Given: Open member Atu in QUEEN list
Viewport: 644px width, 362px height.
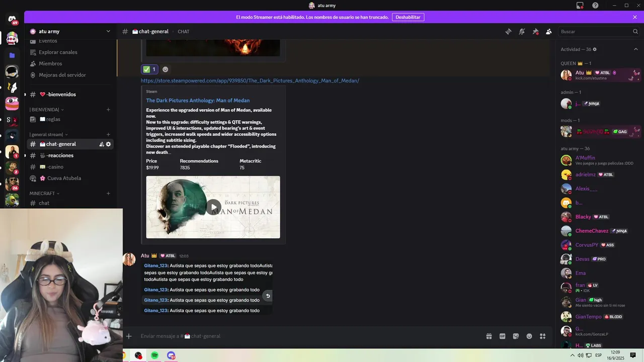Looking at the screenshot, I should coord(600,75).
